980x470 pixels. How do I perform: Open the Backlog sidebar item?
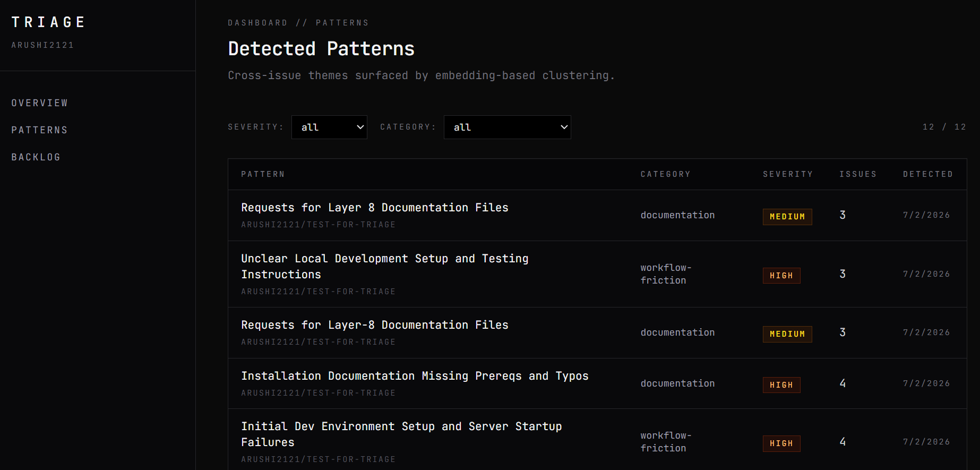pyautogui.click(x=36, y=157)
